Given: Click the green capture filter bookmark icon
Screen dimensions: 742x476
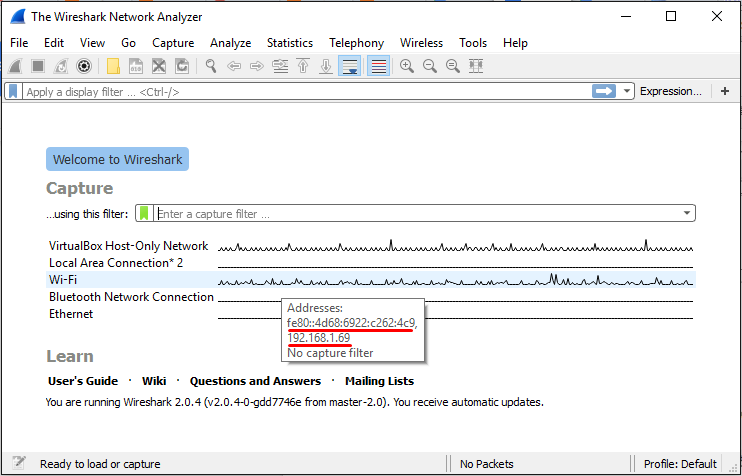Looking at the screenshot, I should tap(144, 213).
